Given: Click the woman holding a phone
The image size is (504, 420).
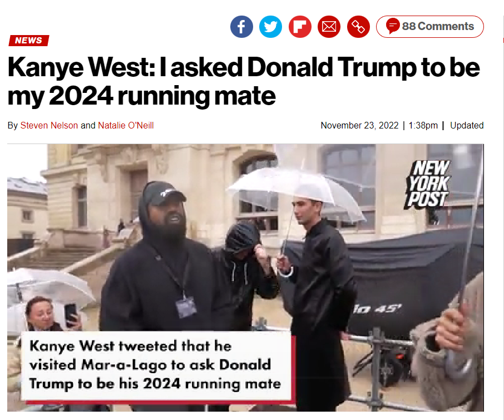Looking at the screenshot, I should (48, 314).
